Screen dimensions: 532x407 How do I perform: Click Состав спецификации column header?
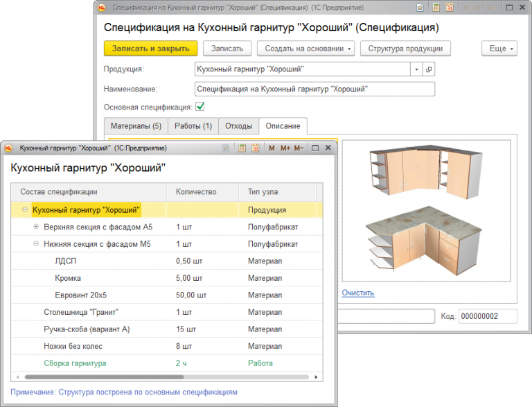[89, 192]
